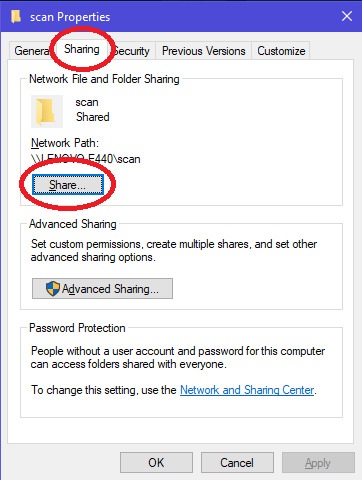Click the UAC shield icon on Advanced Sharing

[x=52, y=289]
